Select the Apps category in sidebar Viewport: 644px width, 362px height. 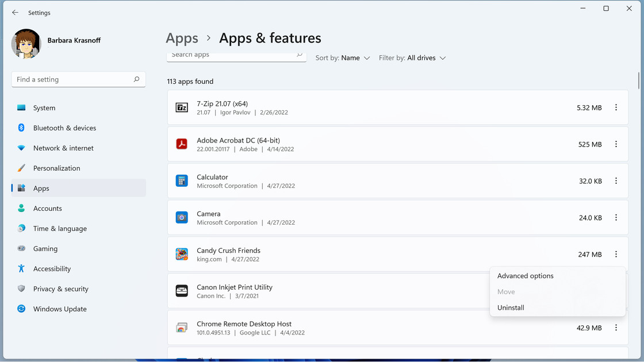click(x=78, y=188)
